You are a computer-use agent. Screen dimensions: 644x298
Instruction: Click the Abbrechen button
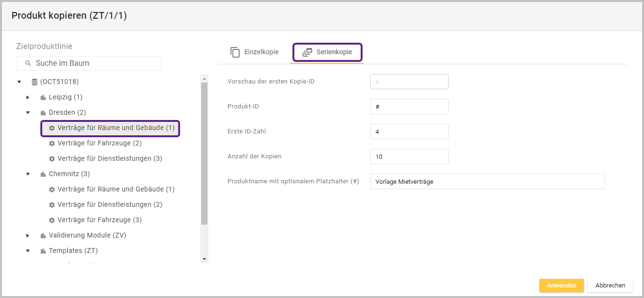[x=610, y=286]
